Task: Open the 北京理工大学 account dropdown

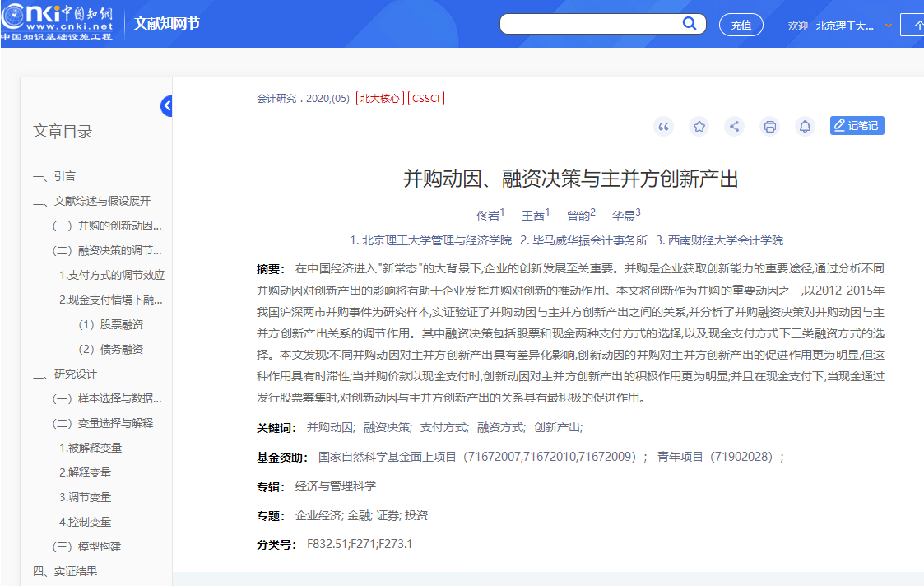Action: point(858,26)
